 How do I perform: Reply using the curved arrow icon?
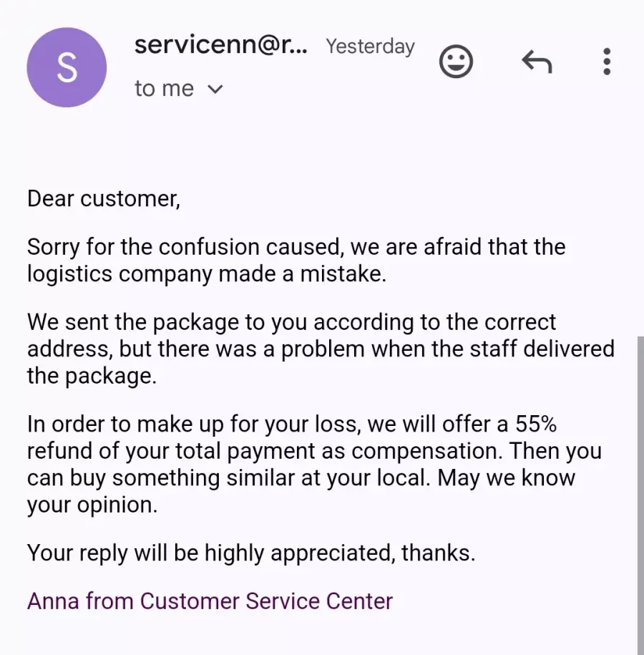point(537,62)
